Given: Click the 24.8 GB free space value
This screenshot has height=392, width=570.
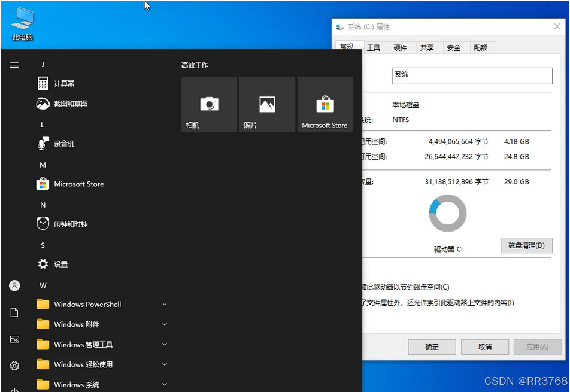Looking at the screenshot, I should pos(517,157).
